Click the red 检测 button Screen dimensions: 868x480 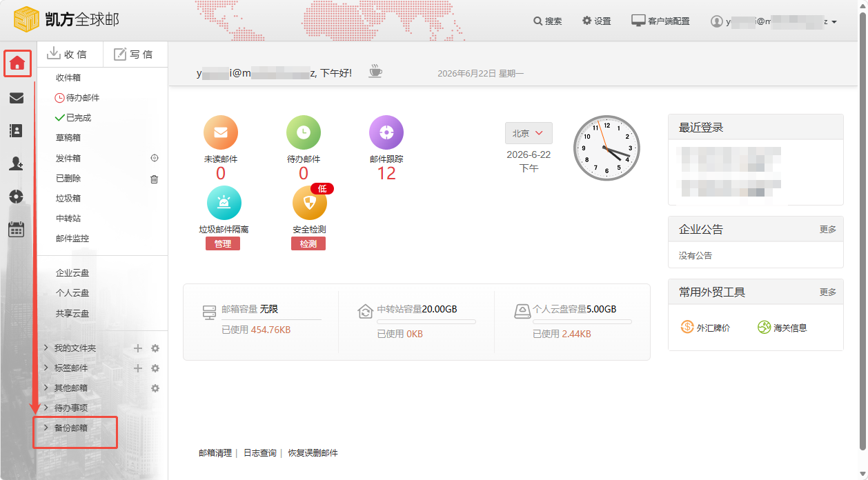(x=308, y=244)
